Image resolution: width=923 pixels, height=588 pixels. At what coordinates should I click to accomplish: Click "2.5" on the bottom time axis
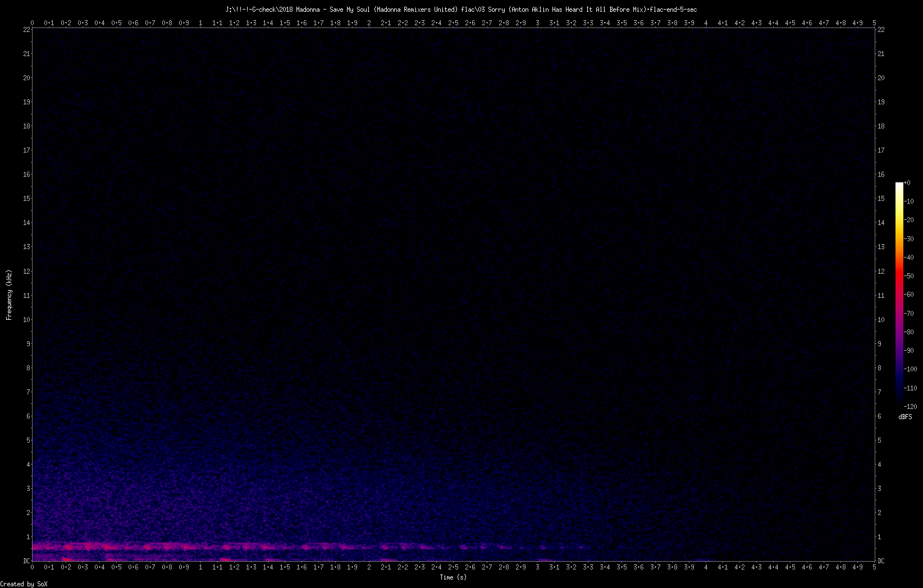pyautogui.click(x=453, y=567)
